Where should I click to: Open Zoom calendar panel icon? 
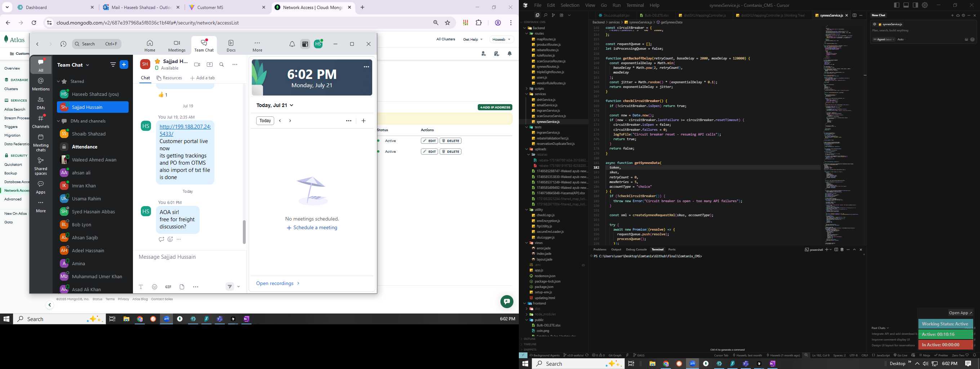click(305, 44)
